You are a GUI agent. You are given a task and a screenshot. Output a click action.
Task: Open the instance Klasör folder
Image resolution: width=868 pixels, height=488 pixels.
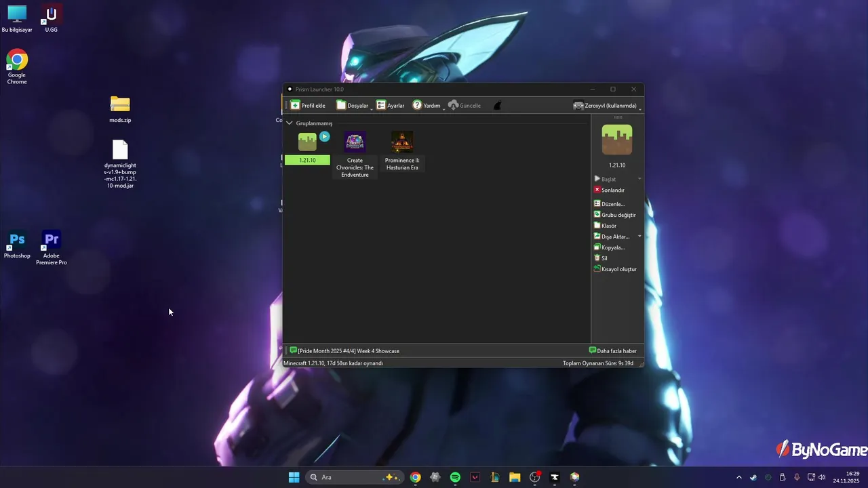pos(605,226)
